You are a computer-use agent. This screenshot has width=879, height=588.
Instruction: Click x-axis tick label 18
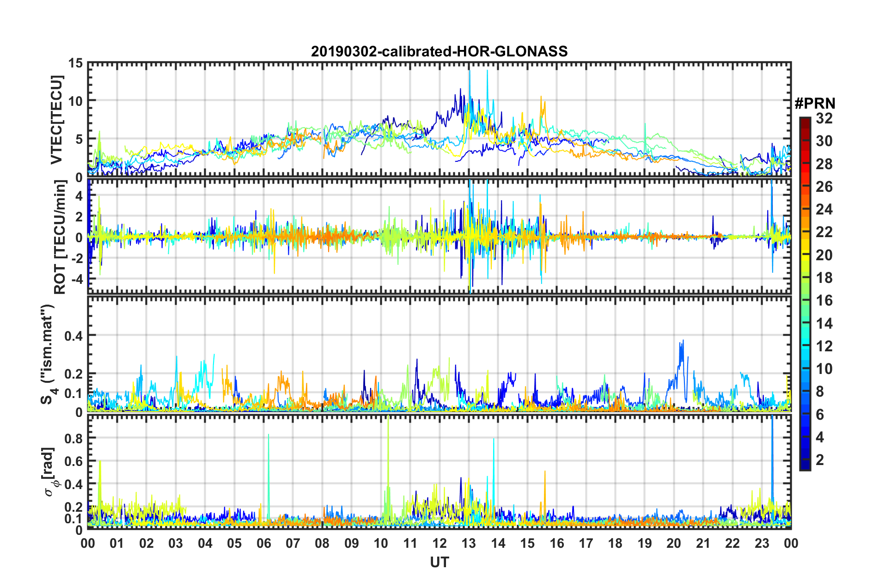[615, 543]
